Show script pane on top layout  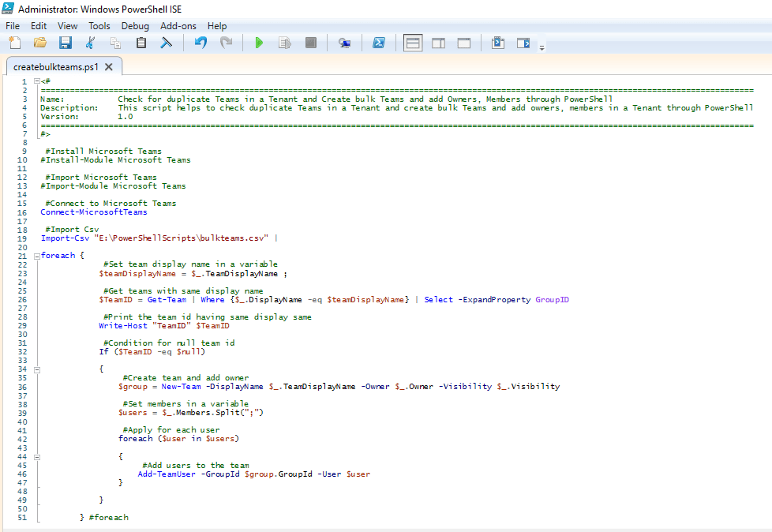pyautogui.click(x=413, y=43)
